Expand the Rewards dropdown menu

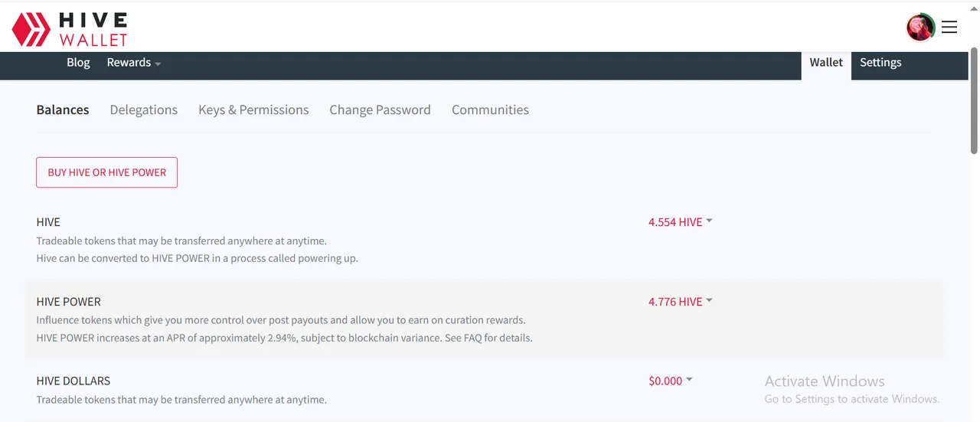coord(134,63)
